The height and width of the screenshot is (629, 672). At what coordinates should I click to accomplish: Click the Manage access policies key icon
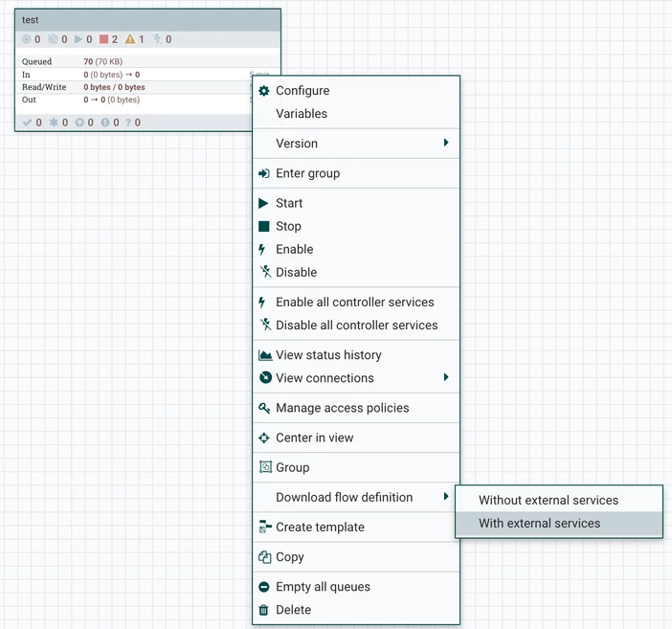[x=264, y=408]
